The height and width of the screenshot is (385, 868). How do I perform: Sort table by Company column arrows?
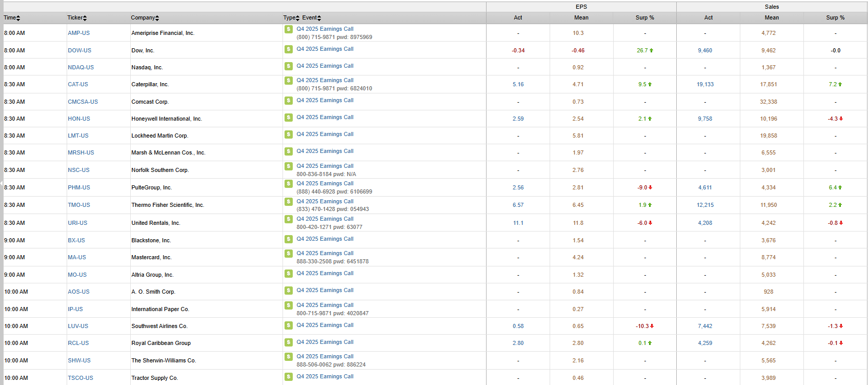coord(157,18)
